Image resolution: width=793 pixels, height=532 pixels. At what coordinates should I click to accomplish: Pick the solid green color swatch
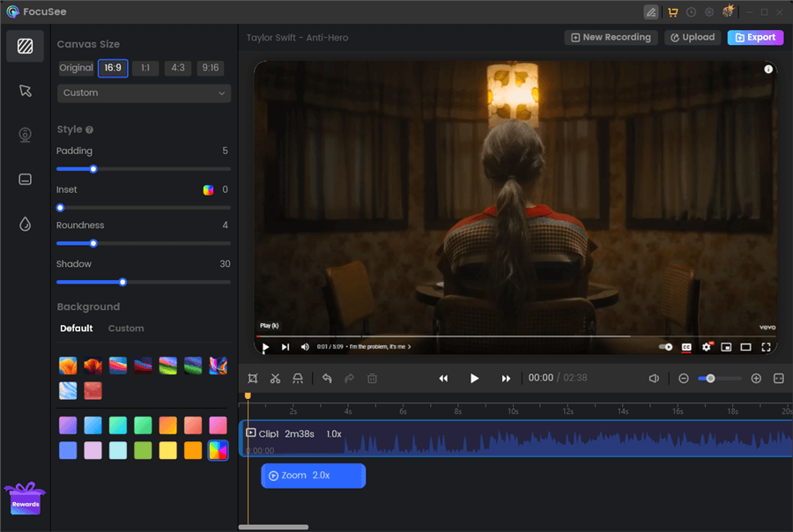coord(143,450)
